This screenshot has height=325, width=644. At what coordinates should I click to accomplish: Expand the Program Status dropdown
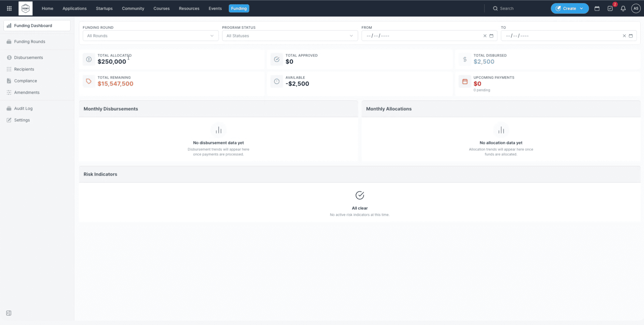click(x=290, y=36)
